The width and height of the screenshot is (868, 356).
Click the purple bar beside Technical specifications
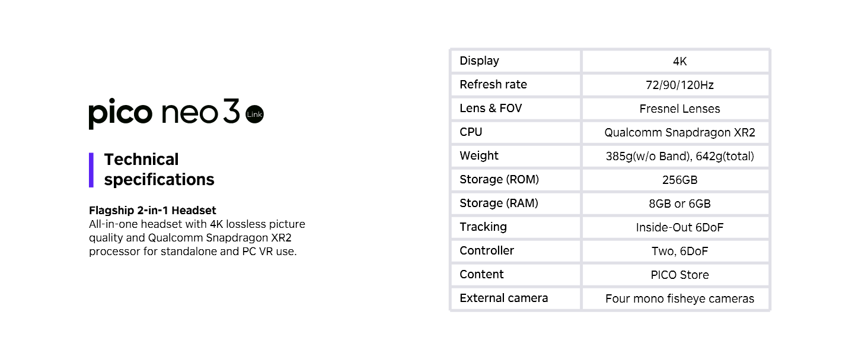(91, 170)
